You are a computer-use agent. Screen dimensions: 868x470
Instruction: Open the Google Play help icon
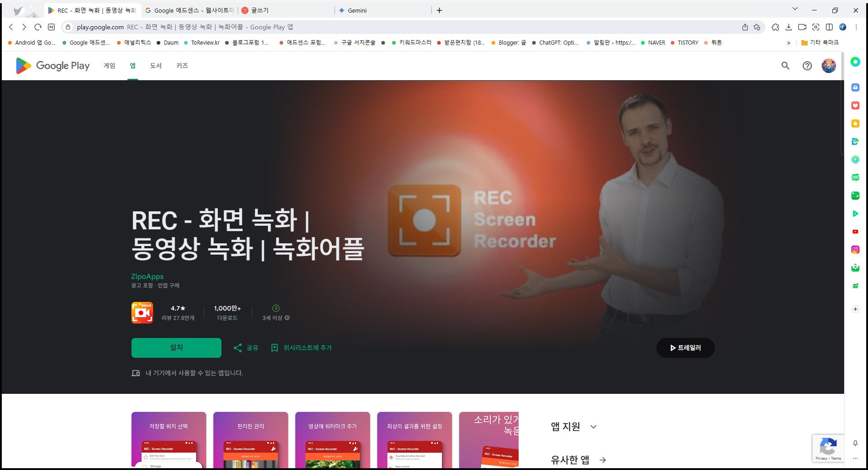click(x=807, y=66)
